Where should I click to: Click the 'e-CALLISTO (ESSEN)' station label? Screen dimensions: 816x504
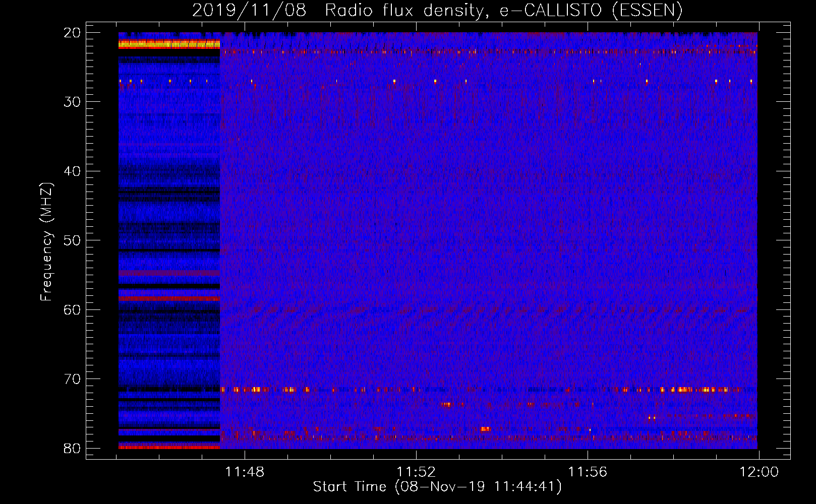click(x=591, y=11)
